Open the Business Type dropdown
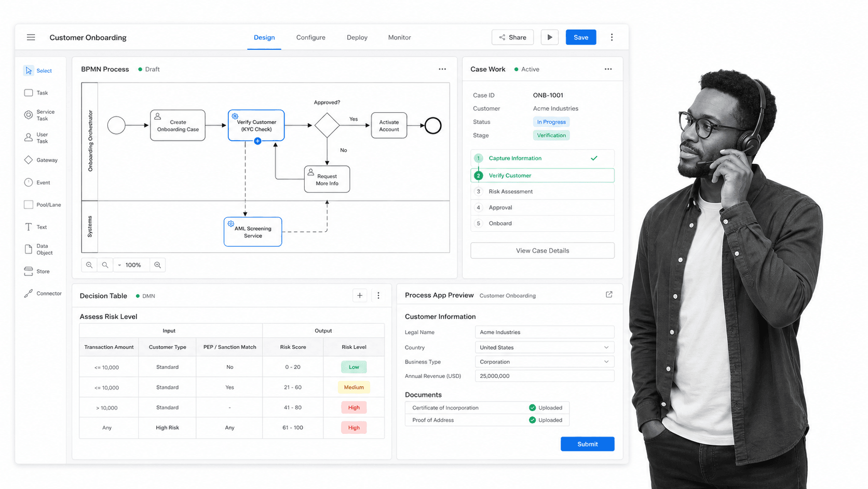The height and width of the screenshot is (489, 868). pyautogui.click(x=545, y=362)
